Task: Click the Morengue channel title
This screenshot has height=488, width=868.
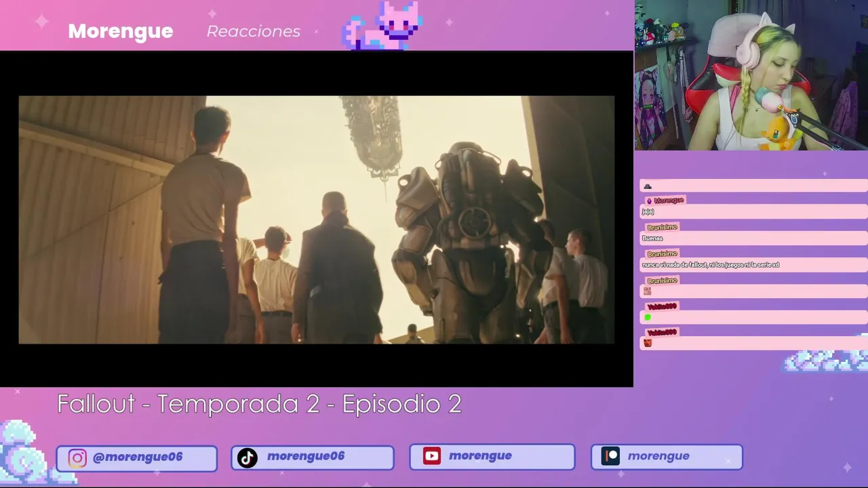Action: click(121, 31)
